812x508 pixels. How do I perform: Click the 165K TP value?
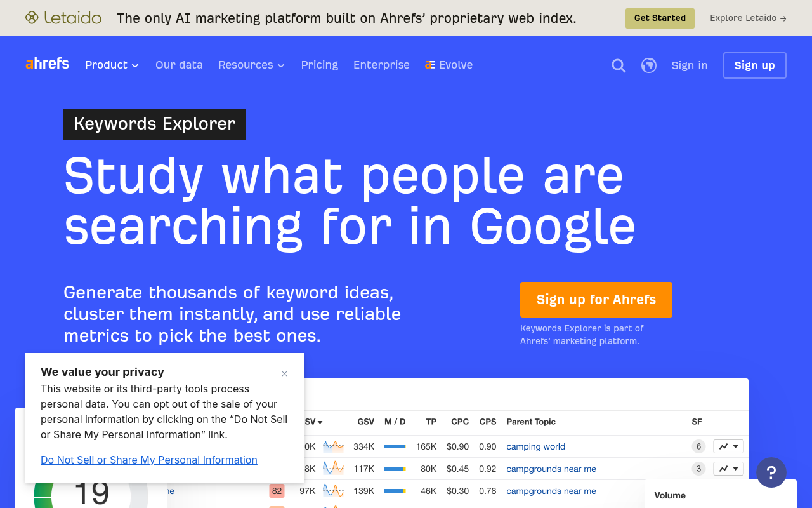pyautogui.click(x=426, y=446)
